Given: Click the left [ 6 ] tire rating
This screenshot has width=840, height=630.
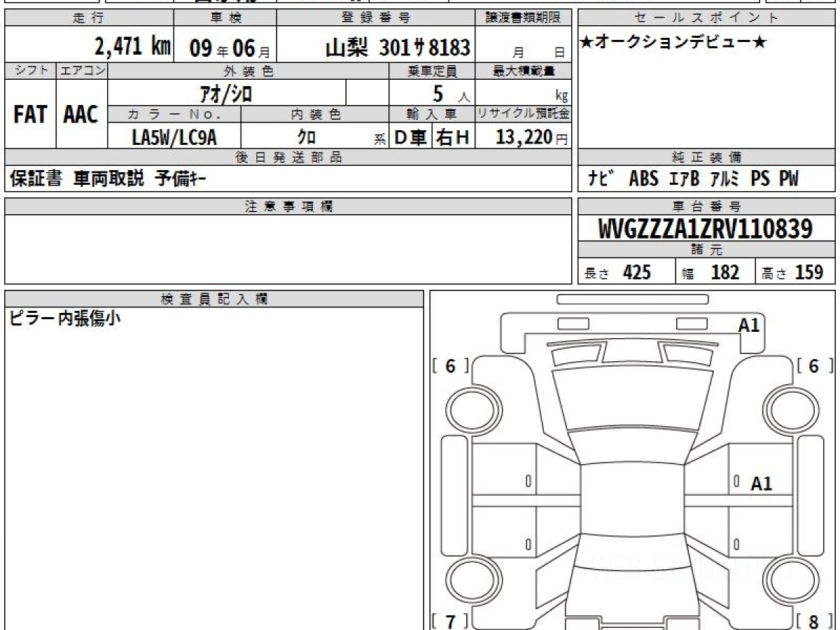Looking at the screenshot, I should 450,365.
